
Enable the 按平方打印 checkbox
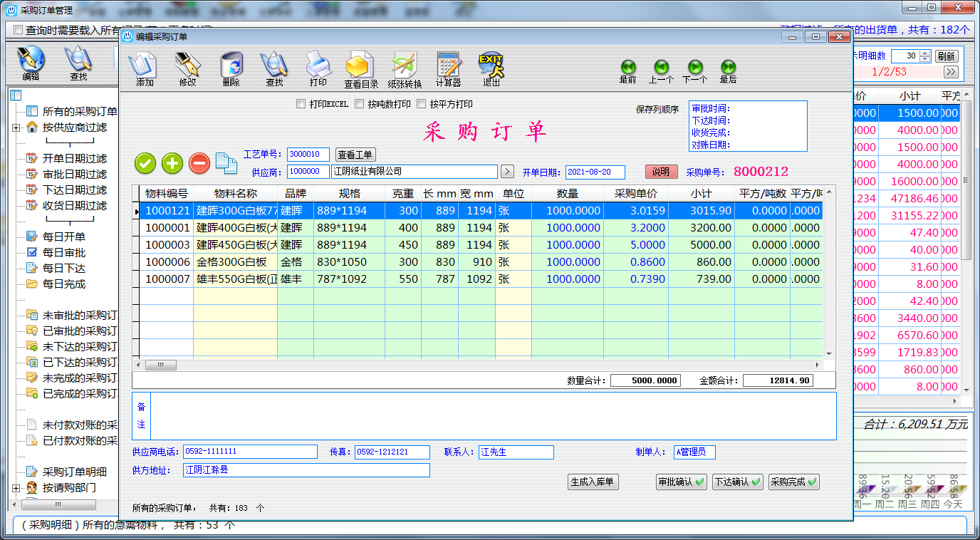422,104
